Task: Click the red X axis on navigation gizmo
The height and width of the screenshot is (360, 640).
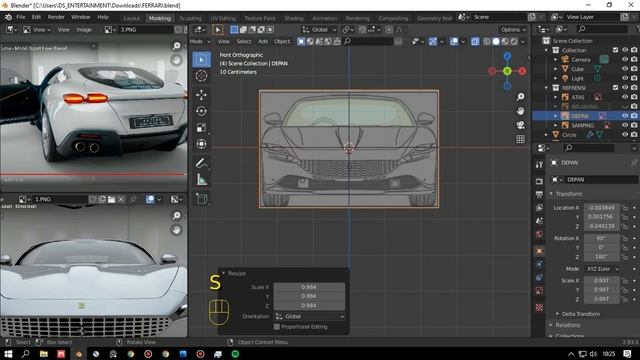Action: tap(522, 71)
